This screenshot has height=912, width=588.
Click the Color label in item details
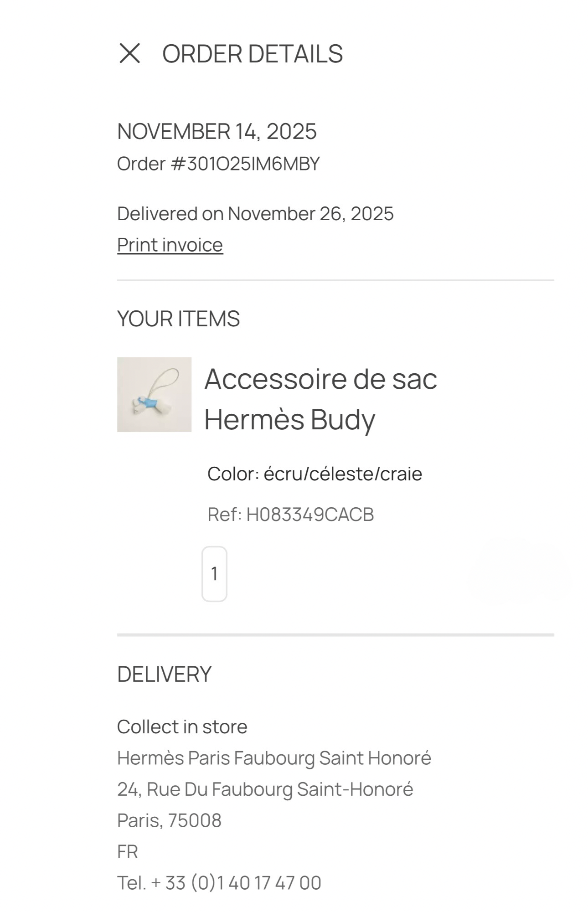click(x=233, y=474)
